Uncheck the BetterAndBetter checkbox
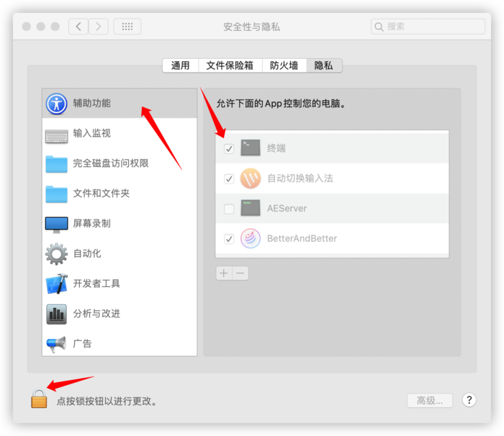The height and width of the screenshot is (436, 504). coord(229,239)
